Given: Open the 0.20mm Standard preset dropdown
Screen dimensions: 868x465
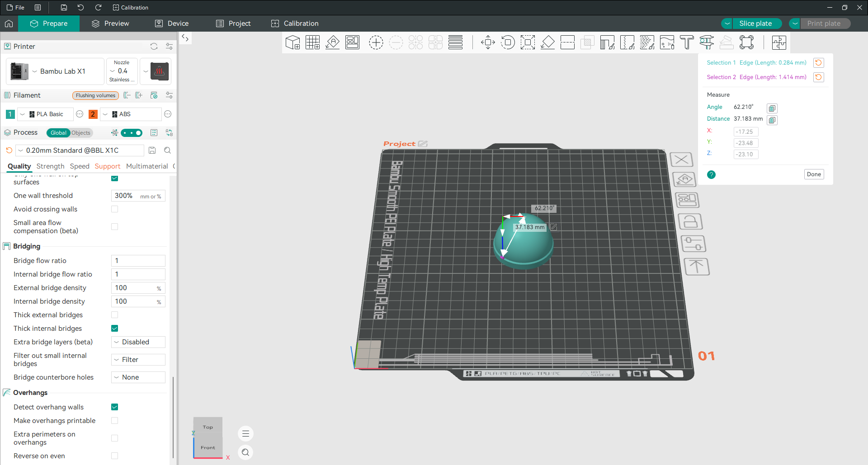Looking at the screenshot, I should click(80, 150).
